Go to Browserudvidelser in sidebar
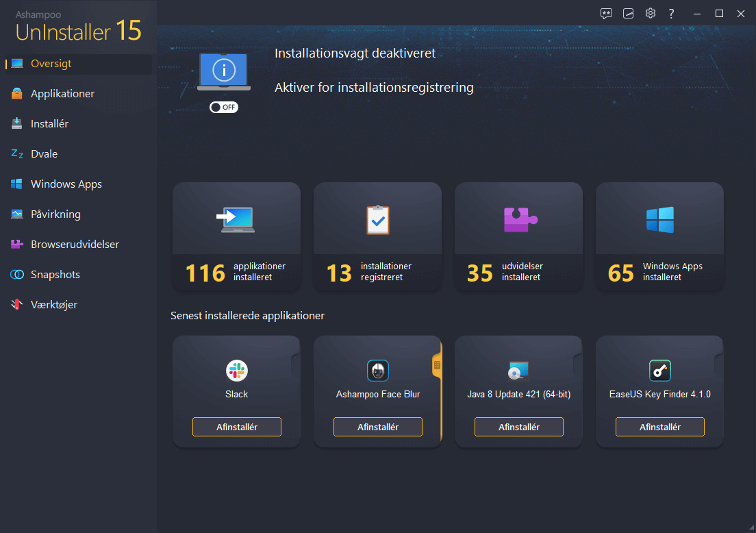The height and width of the screenshot is (533, 756). pyautogui.click(x=75, y=245)
